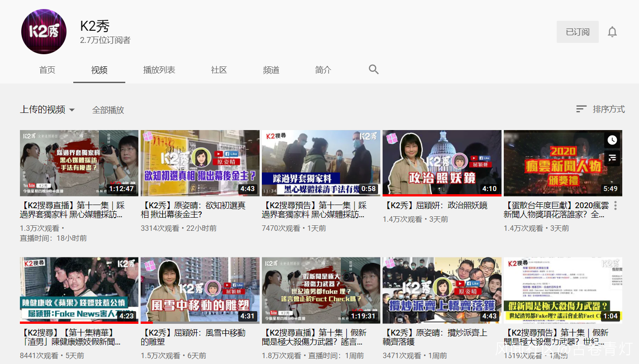Open the three-dot menu for 蛋散台年度巨獻 video

point(615,205)
